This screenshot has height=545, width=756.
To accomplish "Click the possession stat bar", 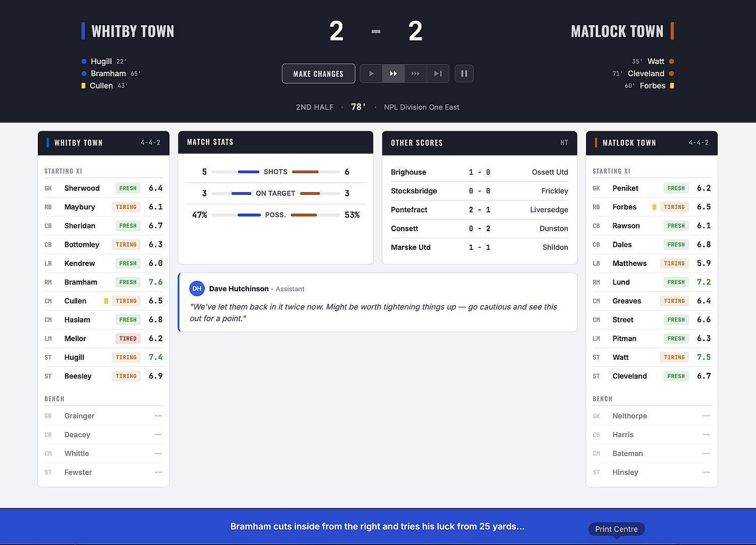I will (275, 215).
